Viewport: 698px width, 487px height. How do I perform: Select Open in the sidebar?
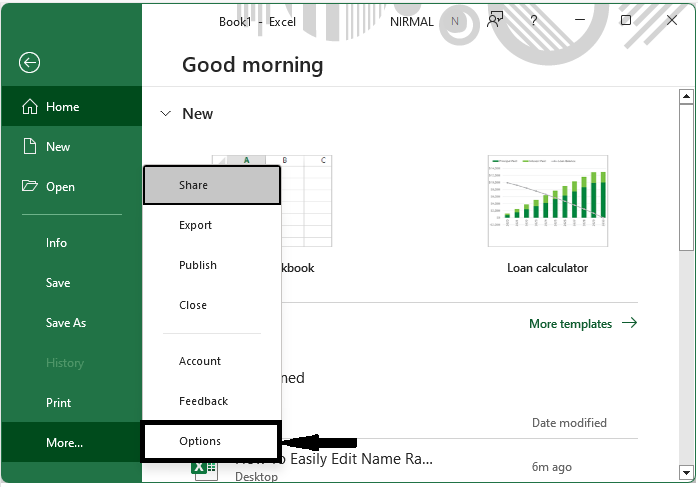pos(72,187)
